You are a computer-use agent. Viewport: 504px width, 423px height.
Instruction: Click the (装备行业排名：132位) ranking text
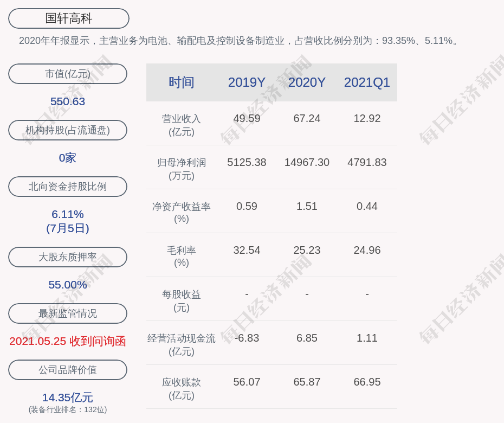click(68, 410)
